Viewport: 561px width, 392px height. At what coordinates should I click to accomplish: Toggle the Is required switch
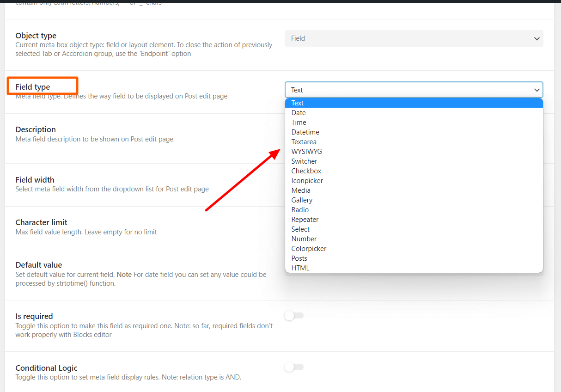(x=294, y=316)
